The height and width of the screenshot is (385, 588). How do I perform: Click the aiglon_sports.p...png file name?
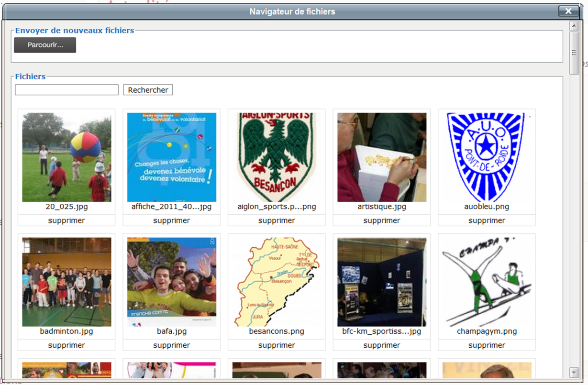(277, 207)
